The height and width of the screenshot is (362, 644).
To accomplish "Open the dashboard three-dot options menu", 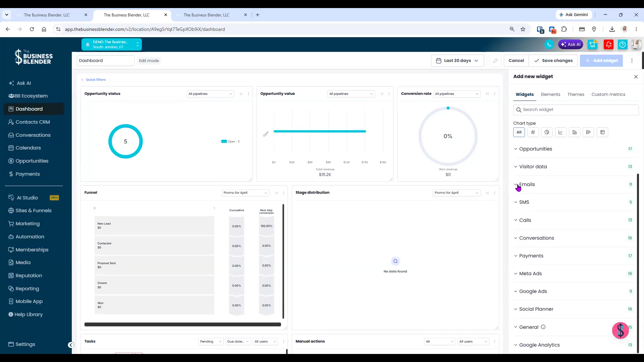I will [632, 61].
